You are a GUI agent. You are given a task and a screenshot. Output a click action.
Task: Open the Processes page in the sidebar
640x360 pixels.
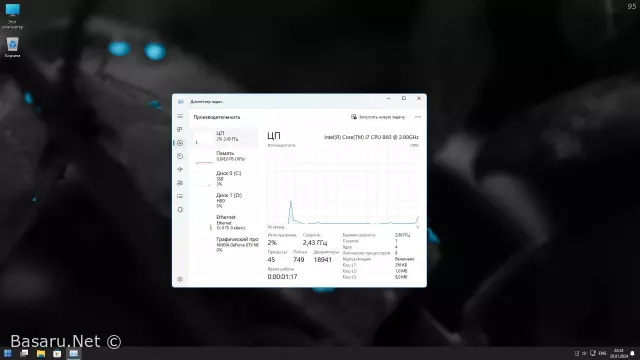pos(180,129)
